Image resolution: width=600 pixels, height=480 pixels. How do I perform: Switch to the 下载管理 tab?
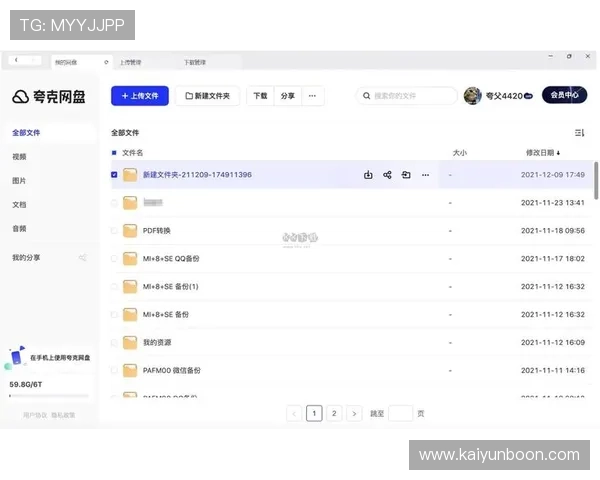(195, 62)
